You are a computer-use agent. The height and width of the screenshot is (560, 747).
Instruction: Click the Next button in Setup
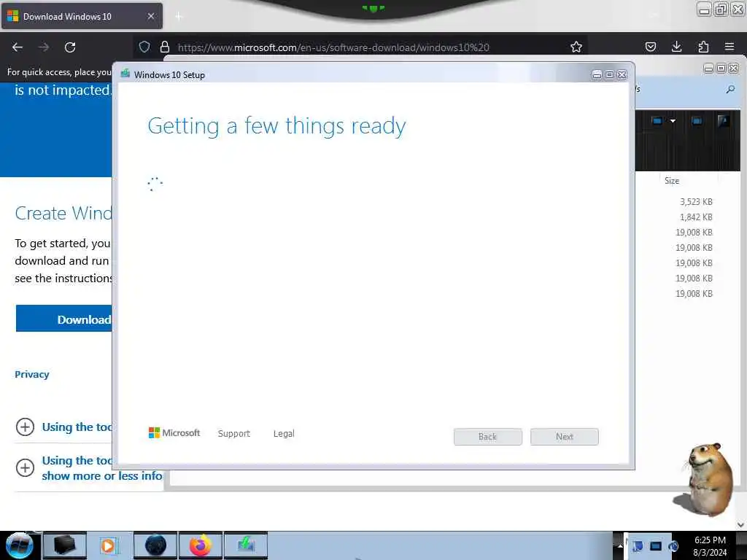point(565,437)
